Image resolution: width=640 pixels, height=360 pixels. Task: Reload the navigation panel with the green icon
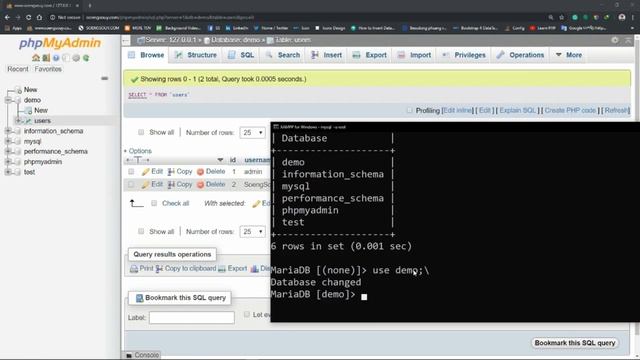86,58
